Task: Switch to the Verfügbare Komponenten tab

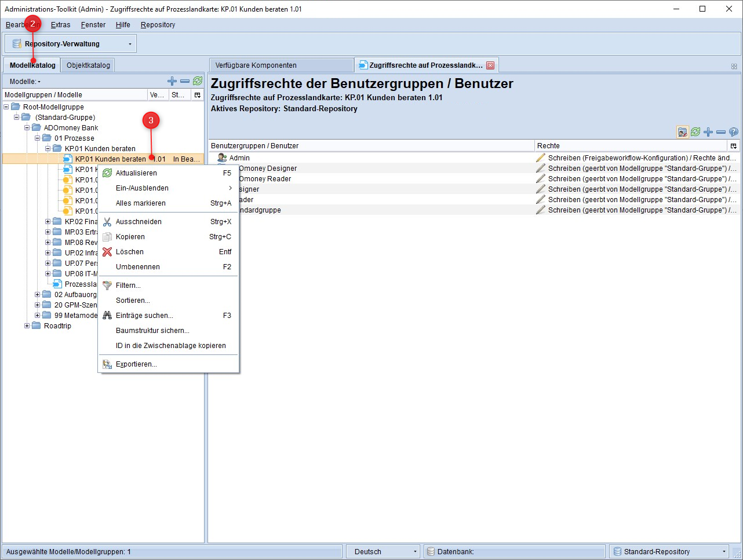Action: point(281,65)
